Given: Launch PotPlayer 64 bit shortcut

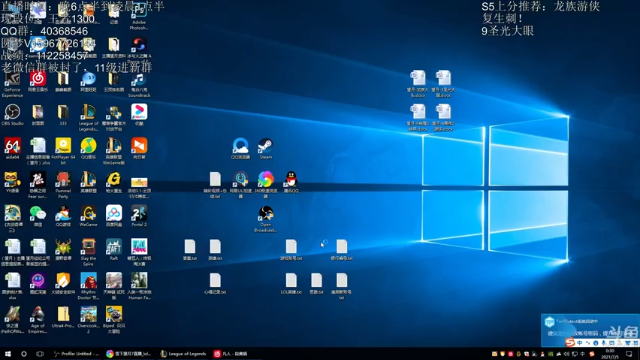Looking at the screenshot, I should tap(63, 151).
